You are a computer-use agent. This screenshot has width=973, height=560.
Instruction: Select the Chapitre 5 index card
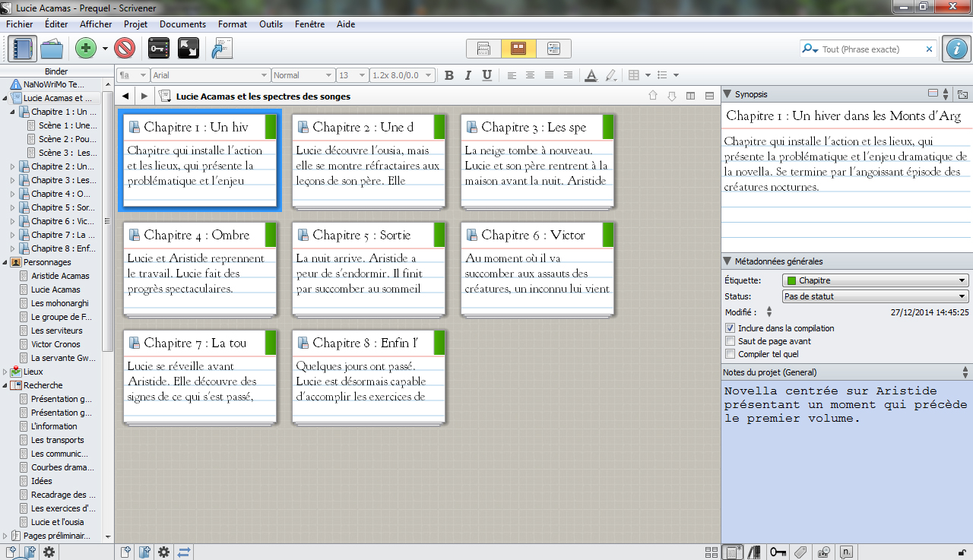tap(369, 270)
